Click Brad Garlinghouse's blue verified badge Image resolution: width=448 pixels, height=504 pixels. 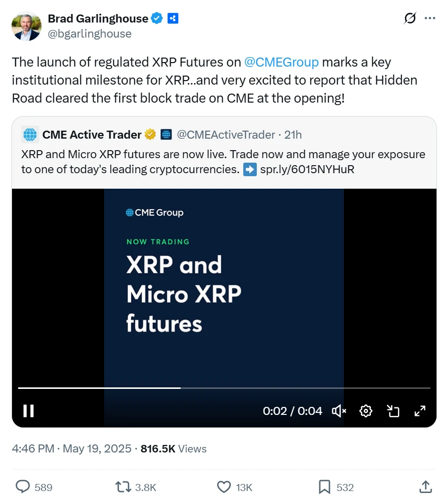[x=156, y=18]
